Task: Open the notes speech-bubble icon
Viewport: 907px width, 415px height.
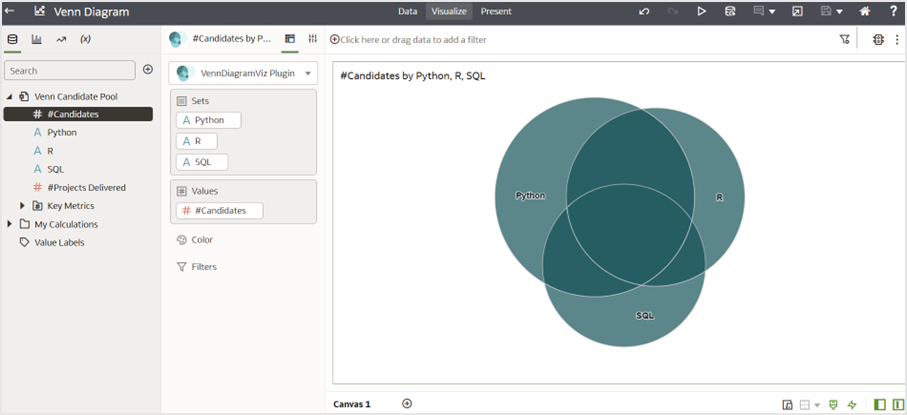Action: pyautogui.click(x=758, y=11)
